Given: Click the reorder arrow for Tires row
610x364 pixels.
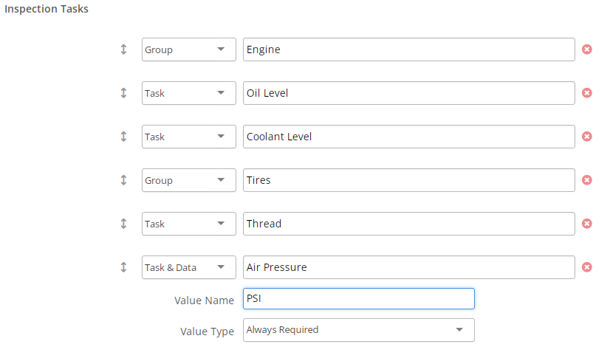Looking at the screenshot, I should (123, 180).
